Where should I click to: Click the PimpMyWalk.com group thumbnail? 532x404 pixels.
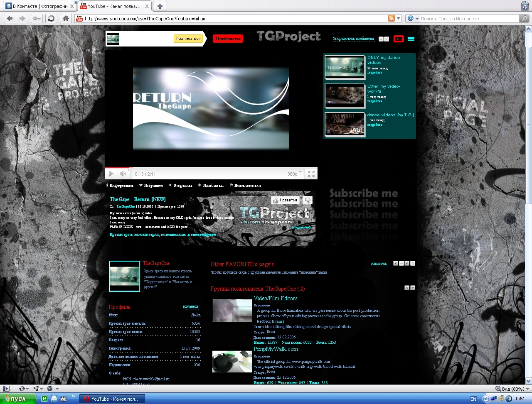tap(232, 362)
